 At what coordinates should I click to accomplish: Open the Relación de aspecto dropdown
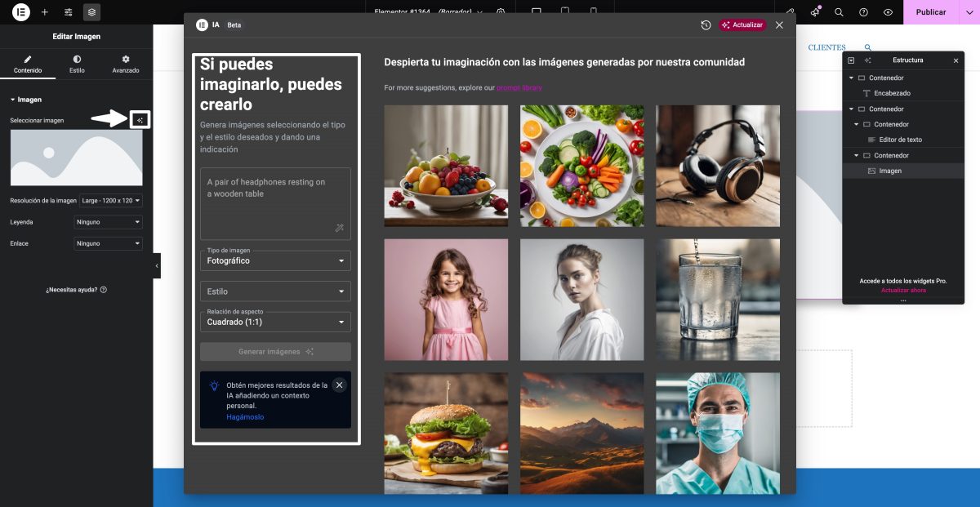click(274, 321)
